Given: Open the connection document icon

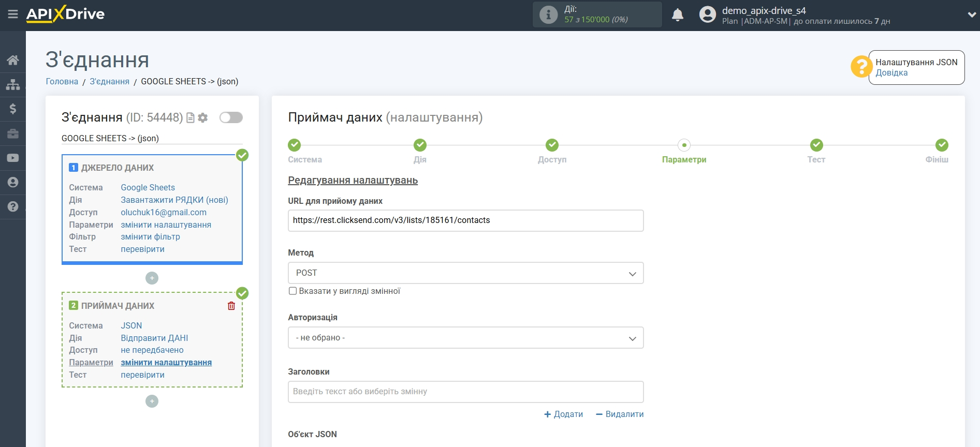Looking at the screenshot, I should [191, 118].
